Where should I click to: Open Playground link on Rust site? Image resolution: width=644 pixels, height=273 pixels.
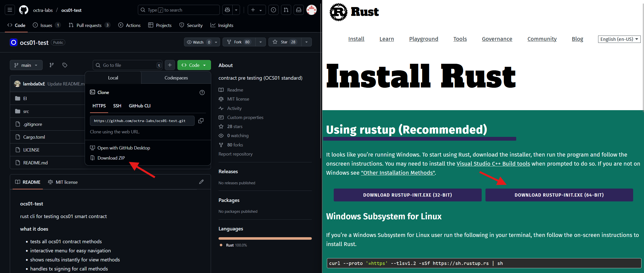click(x=423, y=39)
